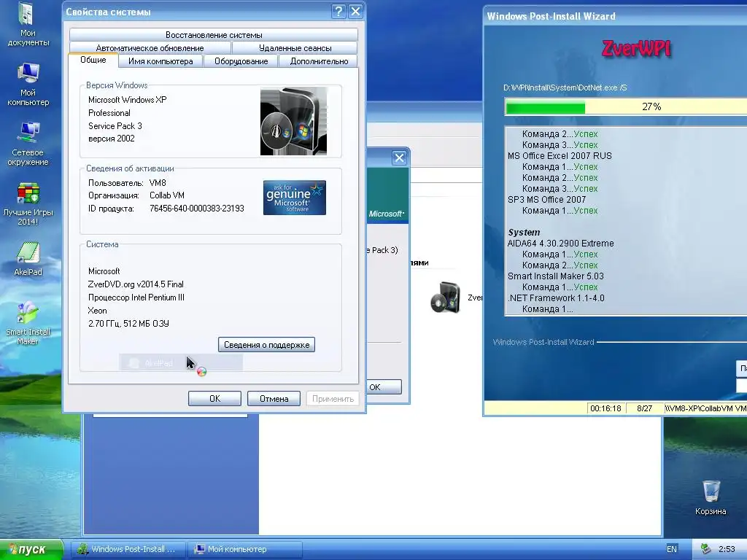The width and height of the screenshot is (747, 560).
Task: Select the My Computer desktop icon
Action: tap(28, 85)
